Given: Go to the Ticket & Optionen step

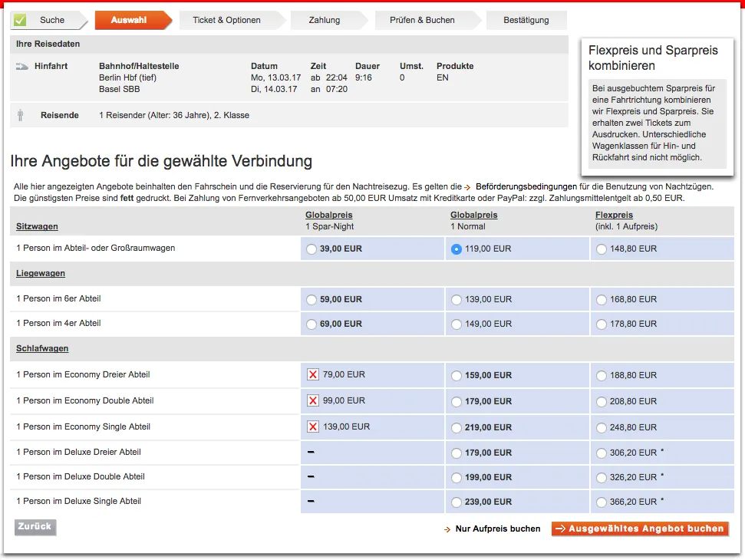Looking at the screenshot, I should [x=226, y=20].
